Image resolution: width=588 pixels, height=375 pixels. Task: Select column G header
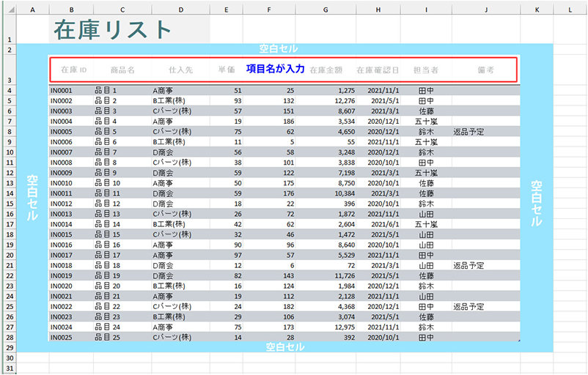pyautogui.click(x=326, y=10)
